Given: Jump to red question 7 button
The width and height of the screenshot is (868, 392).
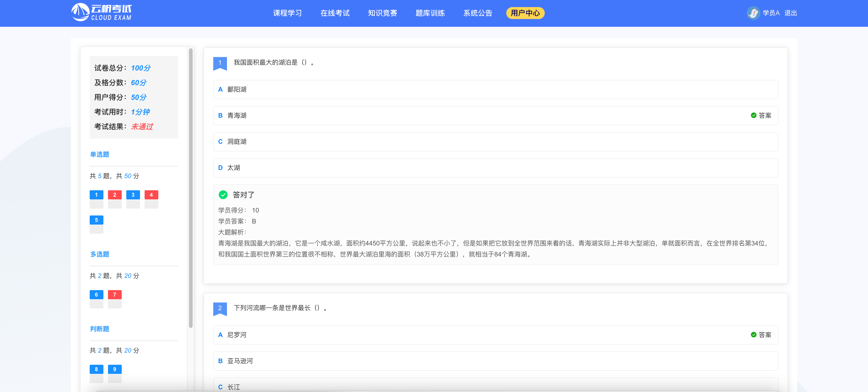Looking at the screenshot, I should pyautogui.click(x=115, y=294).
